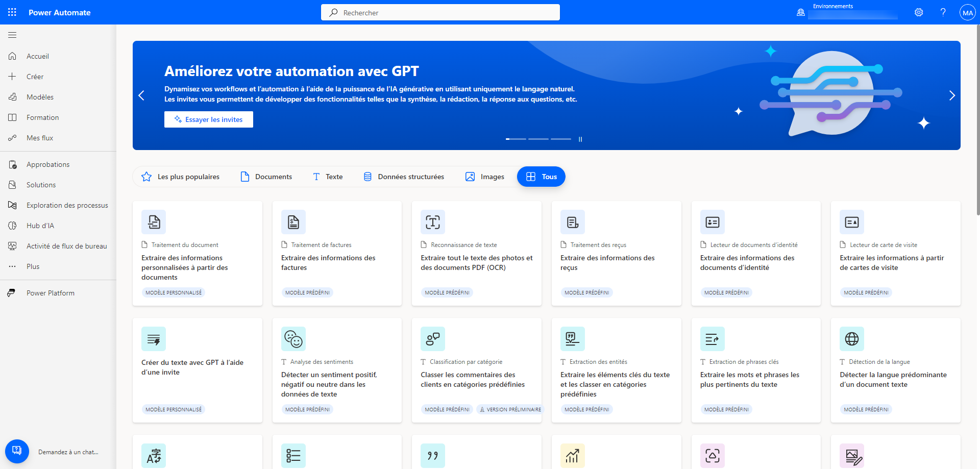Open Power Platform in sidebar
The image size is (980, 469).
click(x=58, y=293)
